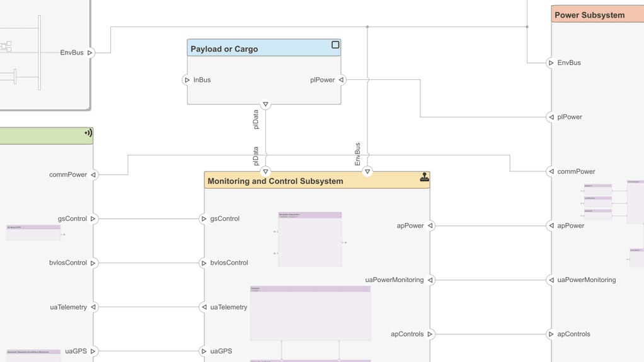Click the joystick icon on Monitoring and Control Subsystem
Viewport: 644px width, 362px height.
click(424, 178)
